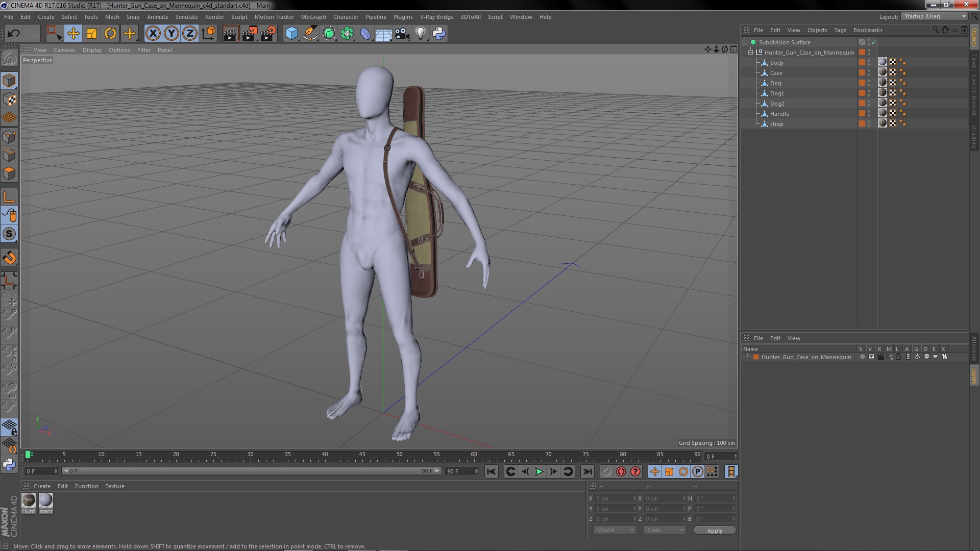Enable Model mode in left palette
Screen dimensions: 980x551
click(9, 81)
